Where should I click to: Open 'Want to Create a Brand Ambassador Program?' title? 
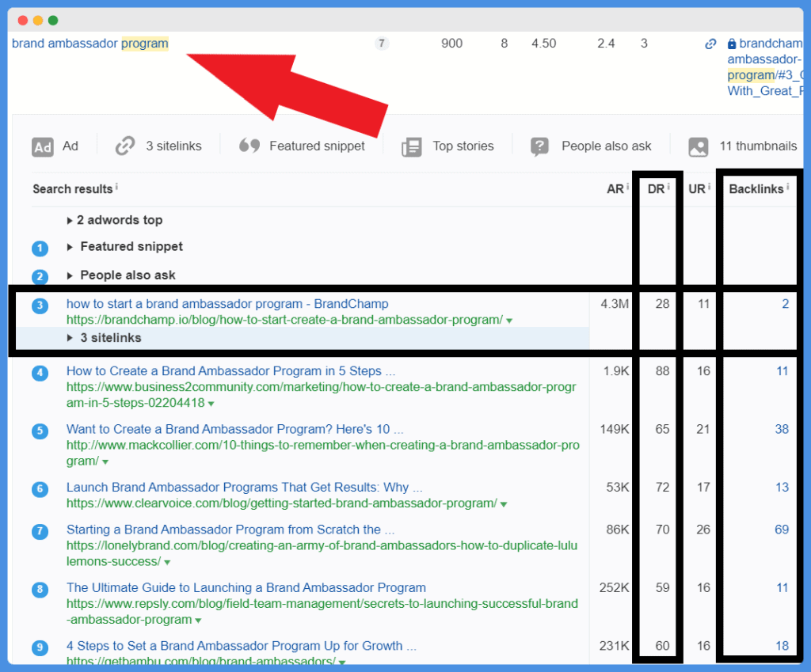(x=234, y=430)
